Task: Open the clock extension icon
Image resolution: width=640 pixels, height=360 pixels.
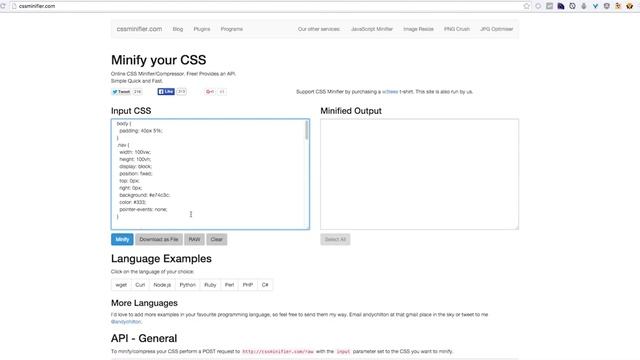Action: point(572,6)
